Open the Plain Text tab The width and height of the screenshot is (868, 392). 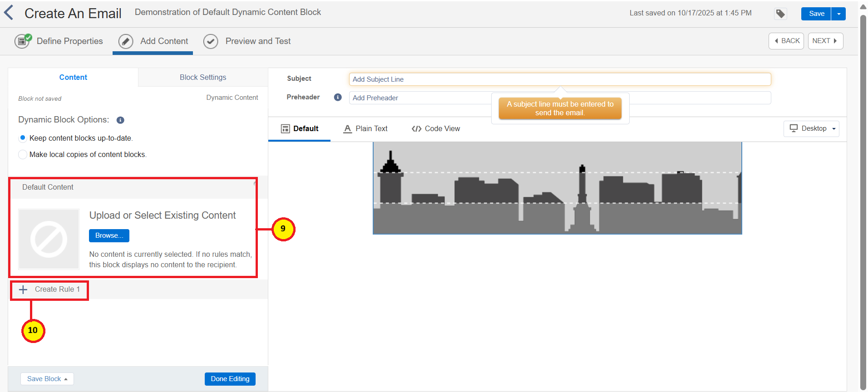(x=365, y=129)
